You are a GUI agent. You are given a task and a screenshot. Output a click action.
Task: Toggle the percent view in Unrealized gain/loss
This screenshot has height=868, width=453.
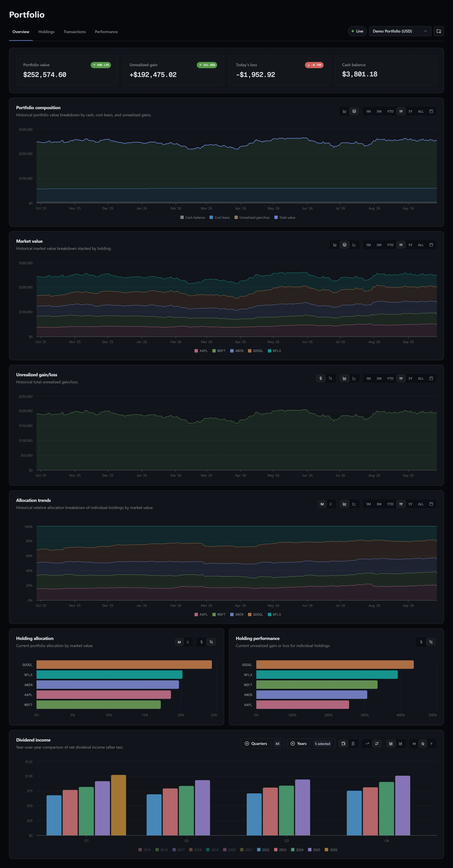(330, 378)
